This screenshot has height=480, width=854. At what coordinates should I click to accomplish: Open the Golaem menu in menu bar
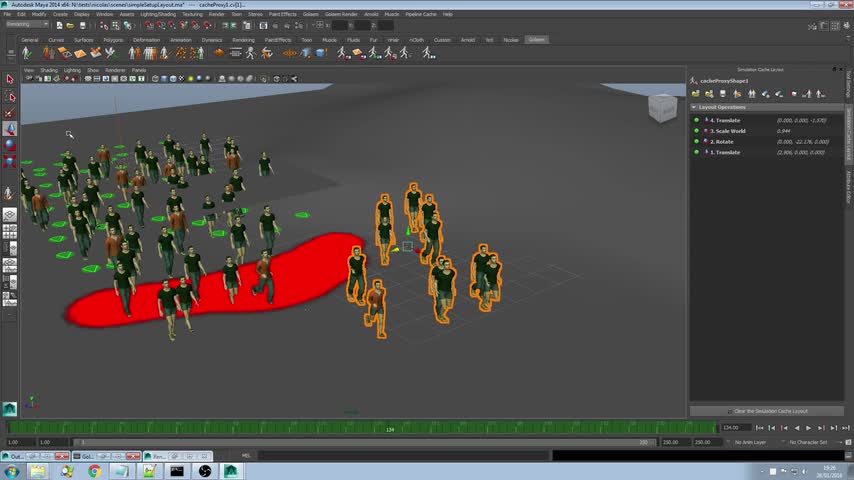pos(310,14)
